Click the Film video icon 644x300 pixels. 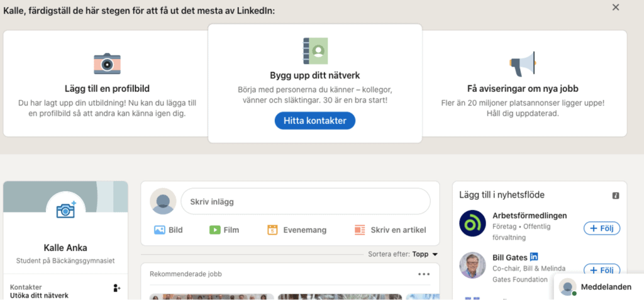pos(214,230)
